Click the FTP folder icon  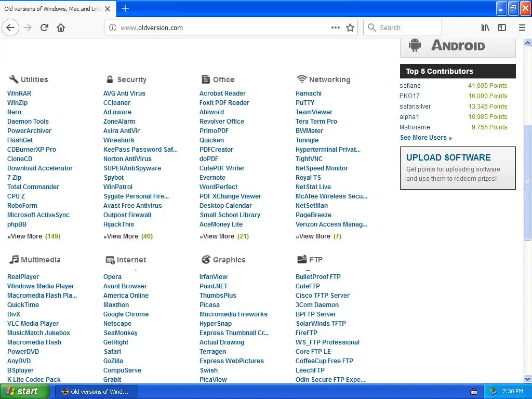click(302, 260)
